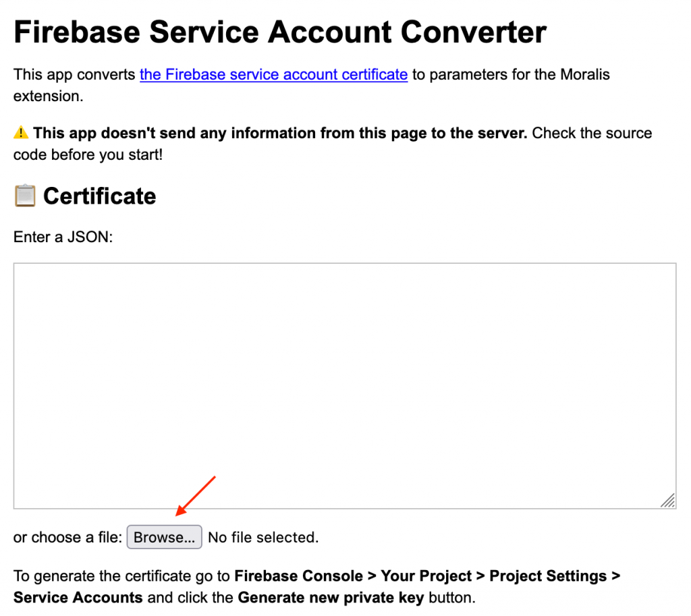
Task: Click the bold "Service Accounts" text
Action: [x=78, y=598]
